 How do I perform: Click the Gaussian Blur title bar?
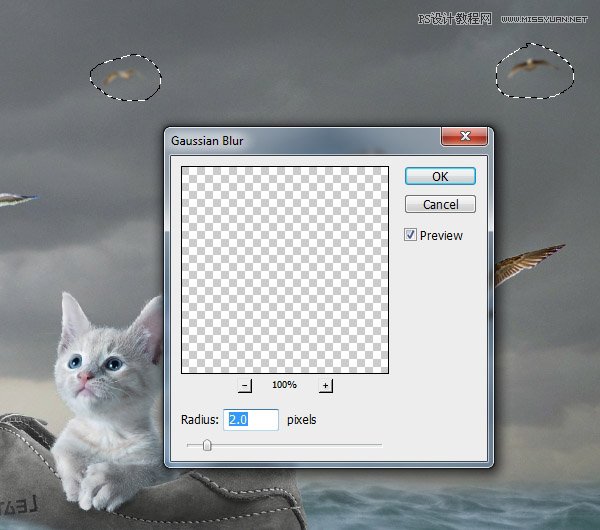(x=300, y=141)
